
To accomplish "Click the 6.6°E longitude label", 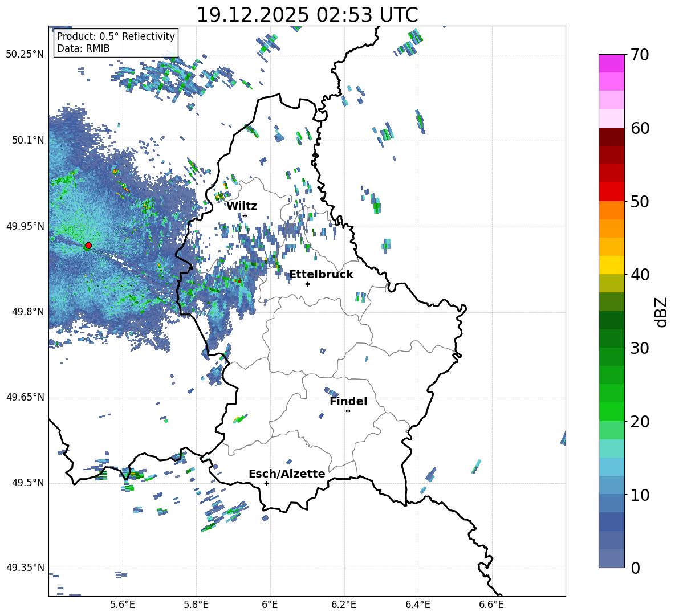I will (x=491, y=605).
